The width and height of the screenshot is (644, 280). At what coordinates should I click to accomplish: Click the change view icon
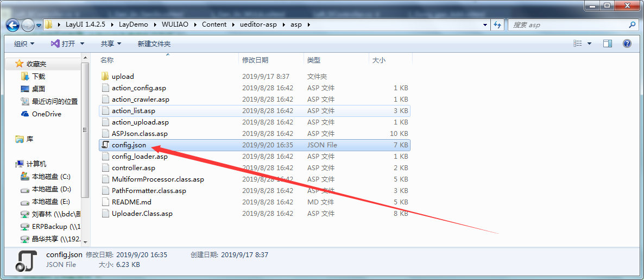click(578, 43)
